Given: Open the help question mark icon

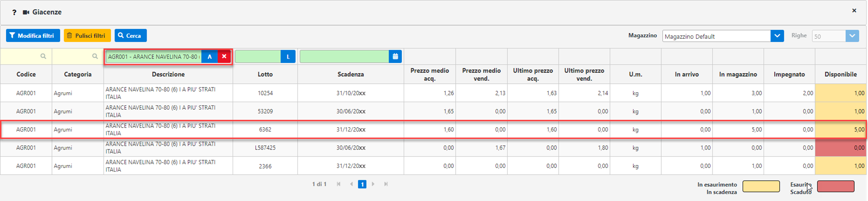Looking at the screenshot, I should coord(14,12).
